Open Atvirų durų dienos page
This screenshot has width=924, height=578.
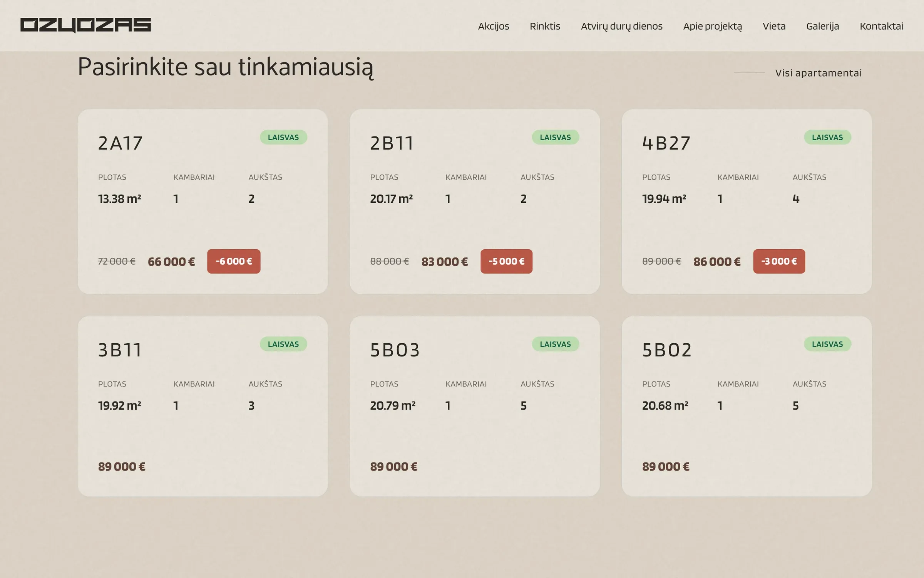tap(621, 26)
